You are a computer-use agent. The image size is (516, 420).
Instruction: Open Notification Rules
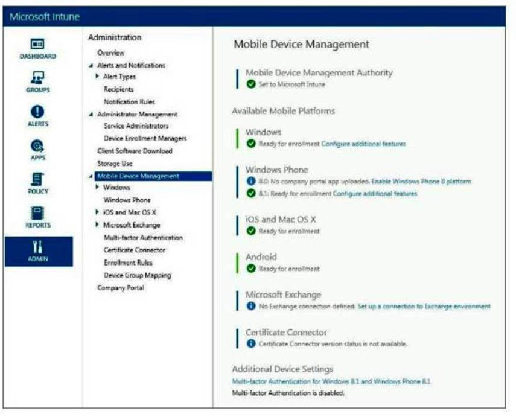(129, 102)
